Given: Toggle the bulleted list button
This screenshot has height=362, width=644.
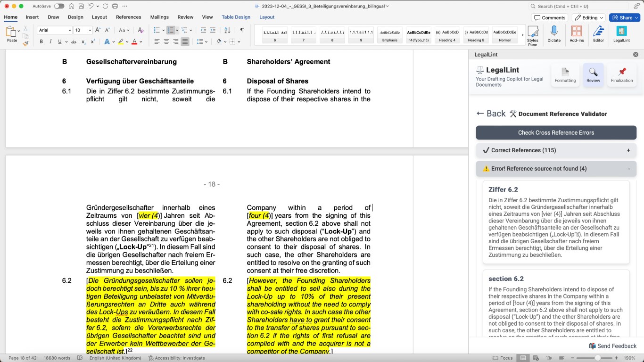Looking at the screenshot, I should click(x=157, y=30).
